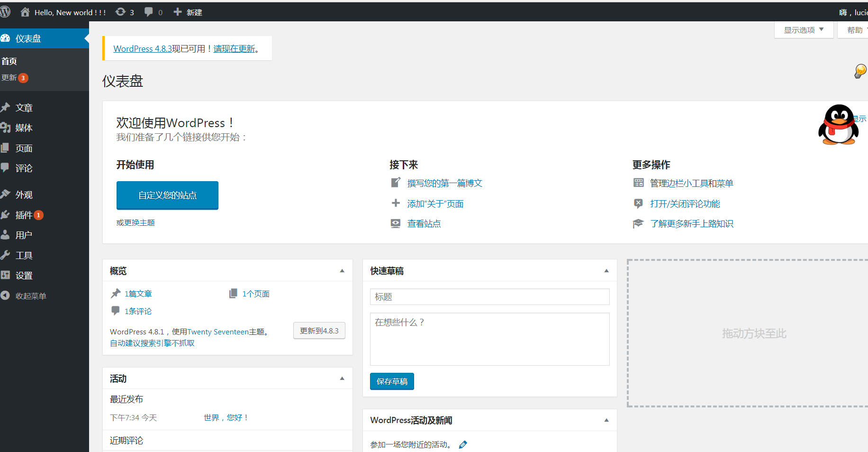Image resolution: width=868 pixels, height=452 pixels.
Task: Click 或更换主题 change theme link
Action: coord(139,222)
